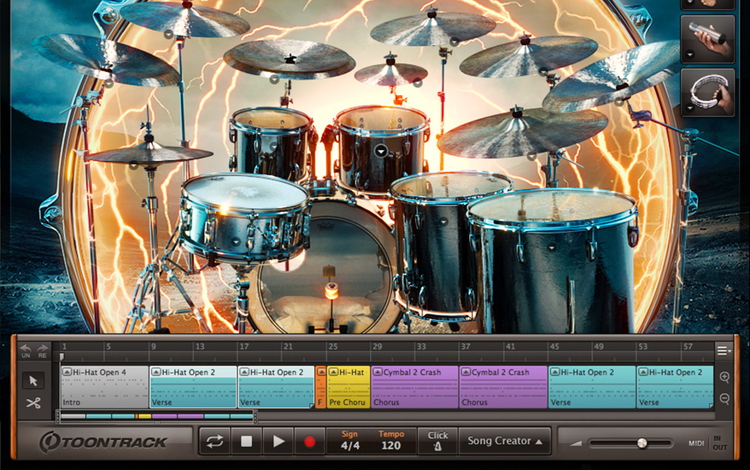The width and height of the screenshot is (750, 470).
Task: Select the arrow pointer tool
Action: pyautogui.click(x=33, y=380)
